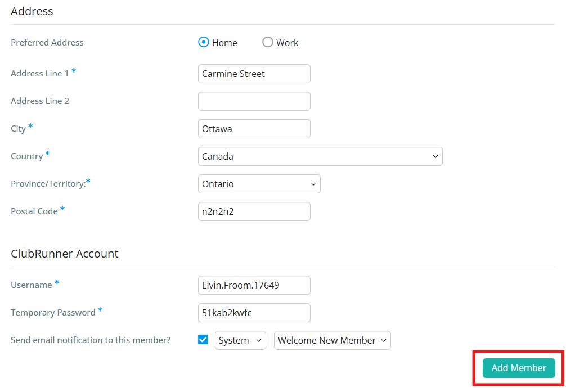Screen dimensions: 566x392
Task: Open the System email sender dropdown
Action: click(240, 340)
